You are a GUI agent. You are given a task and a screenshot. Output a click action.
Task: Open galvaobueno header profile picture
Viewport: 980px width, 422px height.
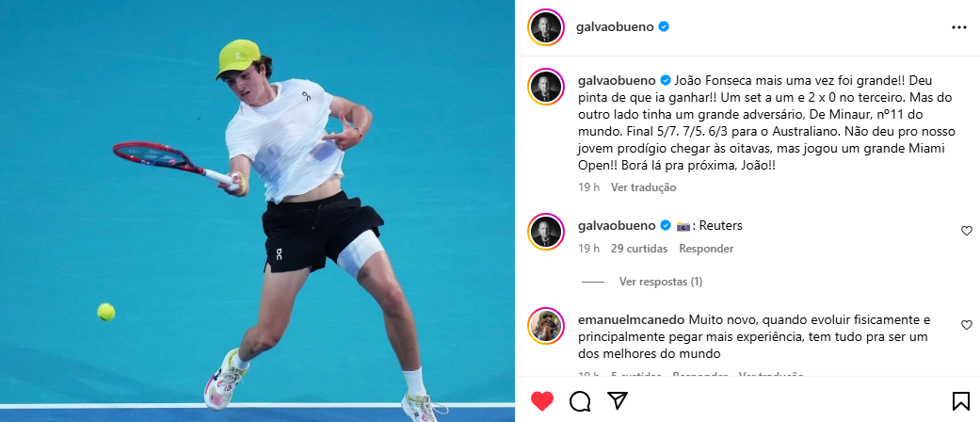click(546, 27)
